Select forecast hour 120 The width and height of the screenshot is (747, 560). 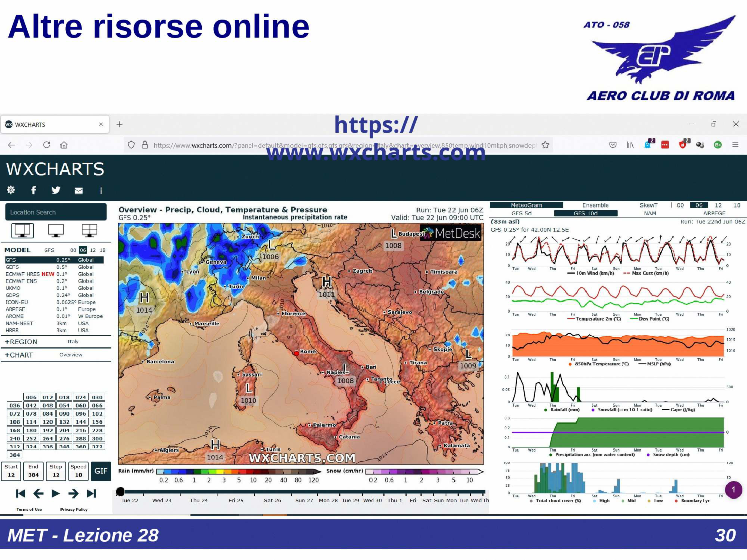(x=48, y=422)
